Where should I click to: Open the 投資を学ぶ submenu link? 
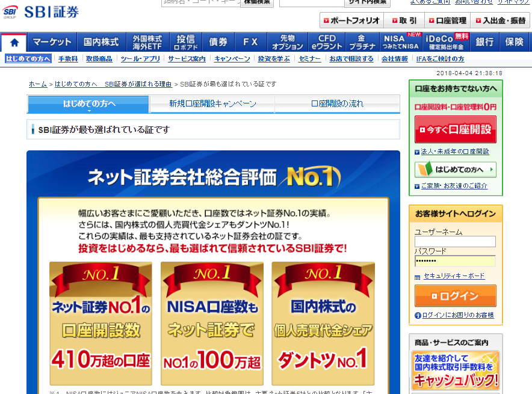274,59
